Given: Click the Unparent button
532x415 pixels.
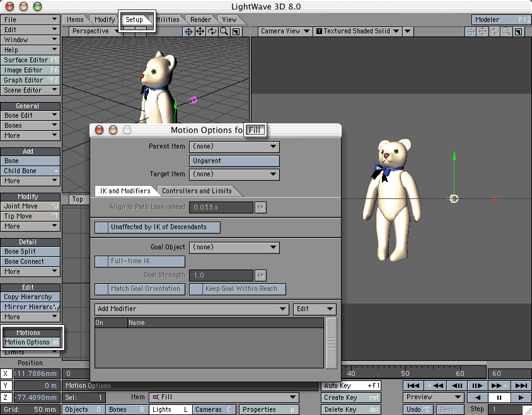Looking at the screenshot, I should coord(234,161).
